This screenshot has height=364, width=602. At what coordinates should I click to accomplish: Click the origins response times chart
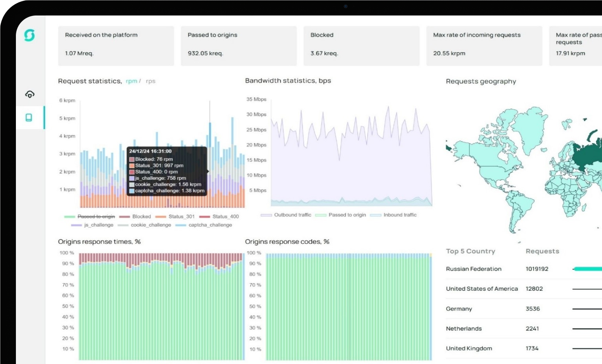pos(162,307)
